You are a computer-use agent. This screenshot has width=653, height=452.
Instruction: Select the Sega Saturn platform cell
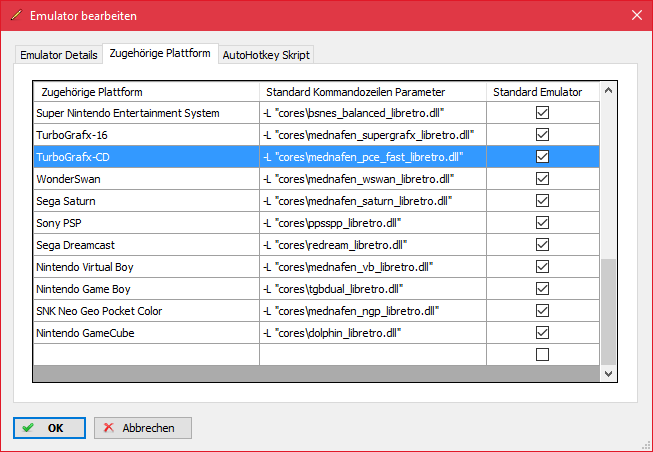(x=146, y=201)
